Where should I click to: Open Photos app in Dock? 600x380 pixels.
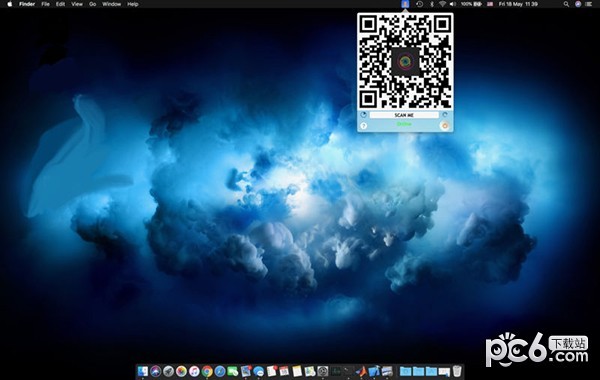[181, 371]
